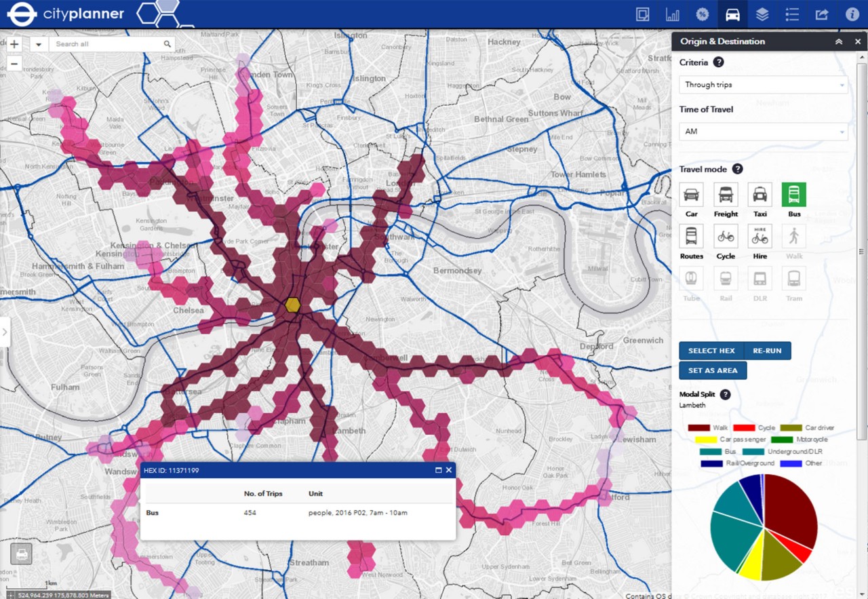Click the Lambeth label under Modal Split

click(x=692, y=406)
